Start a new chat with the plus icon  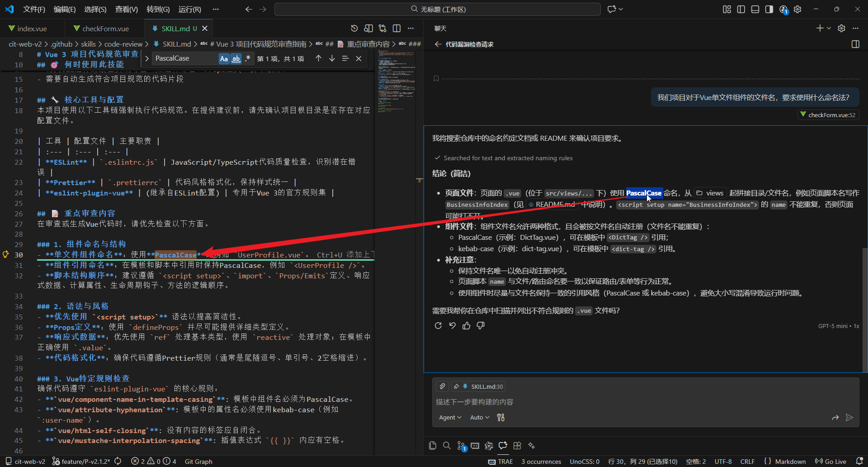click(819, 28)
